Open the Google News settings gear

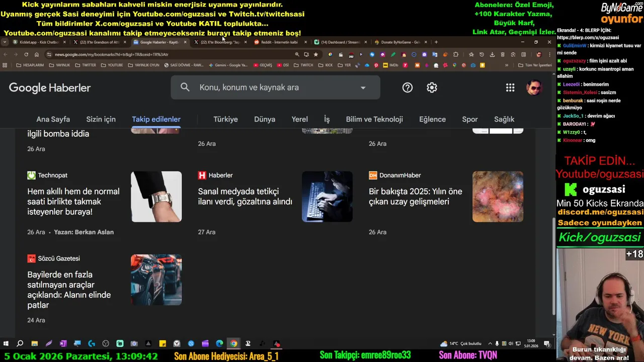pos(432,87)
